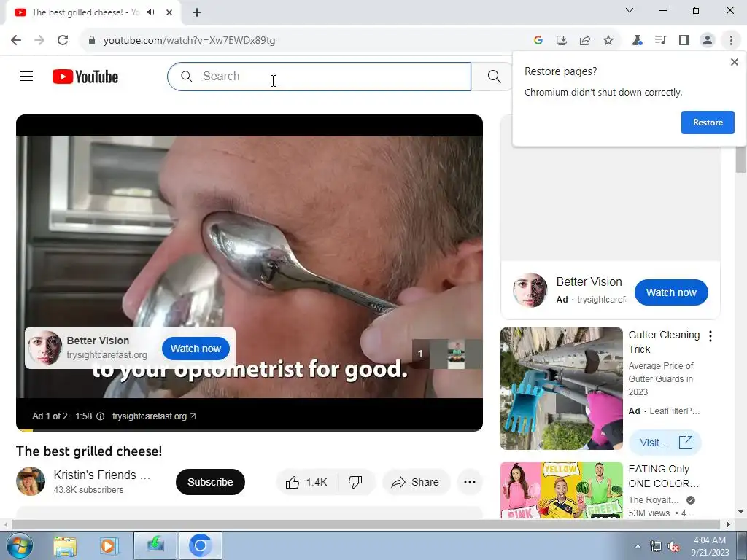Open the Chromium three-dot menu
This screenshot has width=747, height=560.
coord(731,41)
